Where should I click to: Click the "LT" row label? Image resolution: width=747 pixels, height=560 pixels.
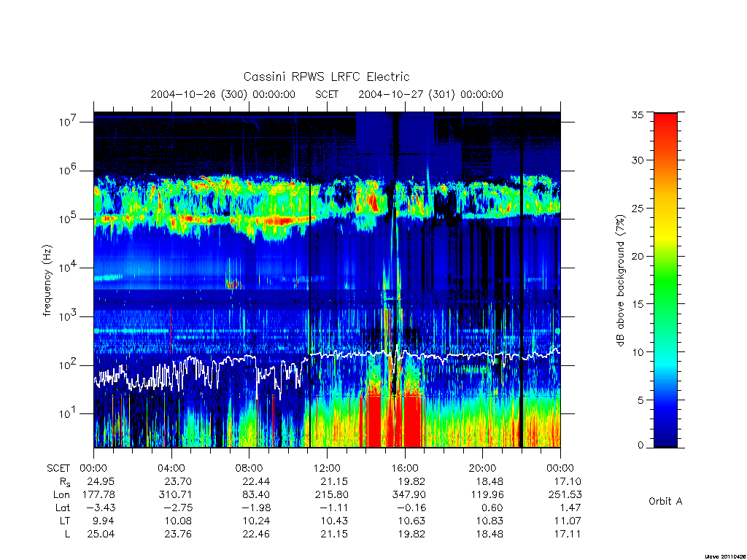[x=65, y=521]
